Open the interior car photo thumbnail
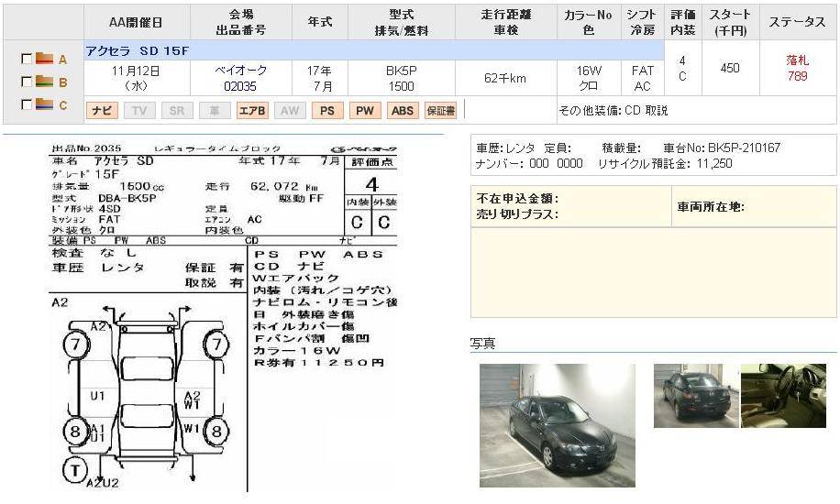Viewport: 840px width, 504px height. 783,396
